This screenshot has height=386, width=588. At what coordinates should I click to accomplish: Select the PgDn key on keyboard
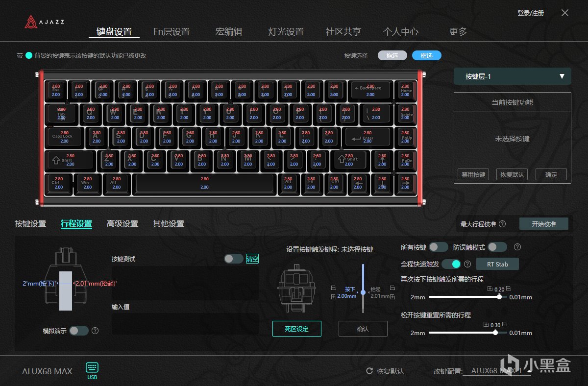pos(405,160)
